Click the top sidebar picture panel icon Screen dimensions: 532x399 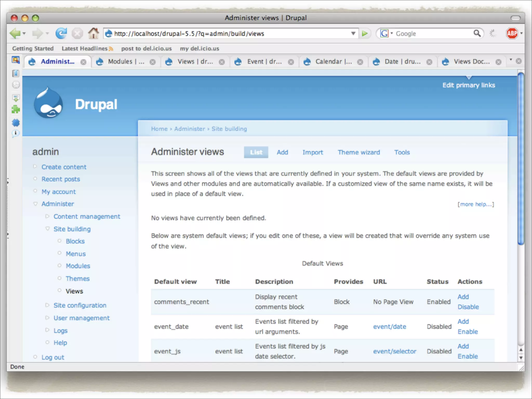(16, 60)
